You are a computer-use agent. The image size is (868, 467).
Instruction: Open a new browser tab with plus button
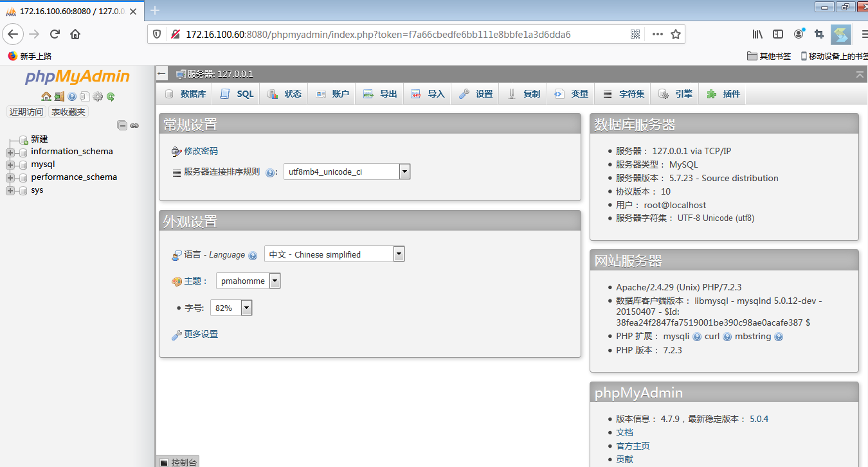pos(155,10)
